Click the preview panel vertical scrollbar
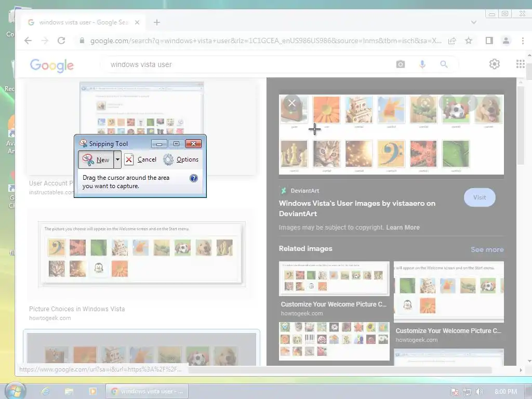Screen dimensions: 532x399 coord(521,126)
